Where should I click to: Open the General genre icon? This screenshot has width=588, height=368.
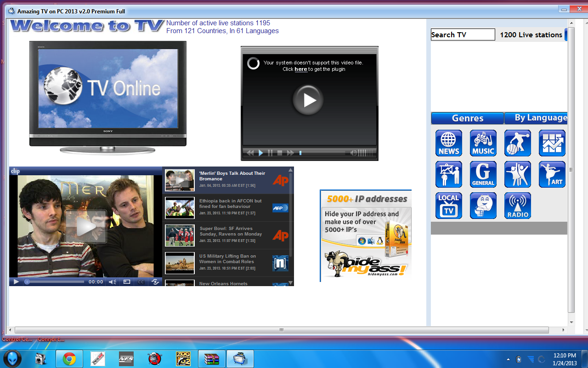pos(483,174)
